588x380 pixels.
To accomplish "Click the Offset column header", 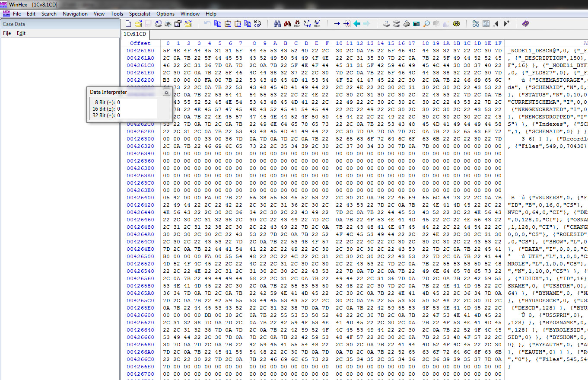I will [x=140, y=43].
